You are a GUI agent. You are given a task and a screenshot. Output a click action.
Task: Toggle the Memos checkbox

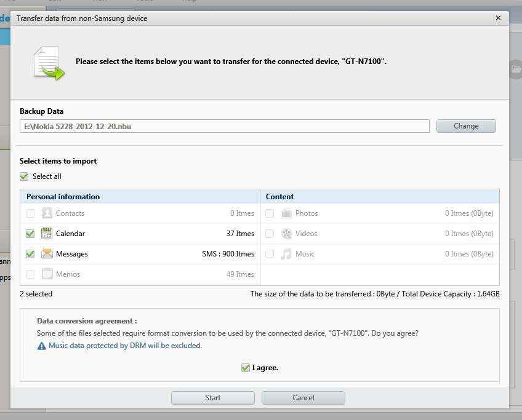tap(30, 274)
